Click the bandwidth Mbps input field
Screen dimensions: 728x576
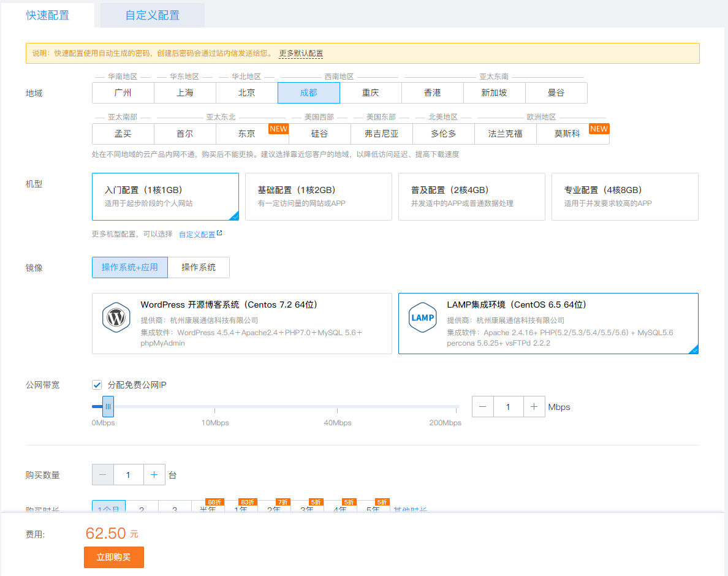(508, 407)
